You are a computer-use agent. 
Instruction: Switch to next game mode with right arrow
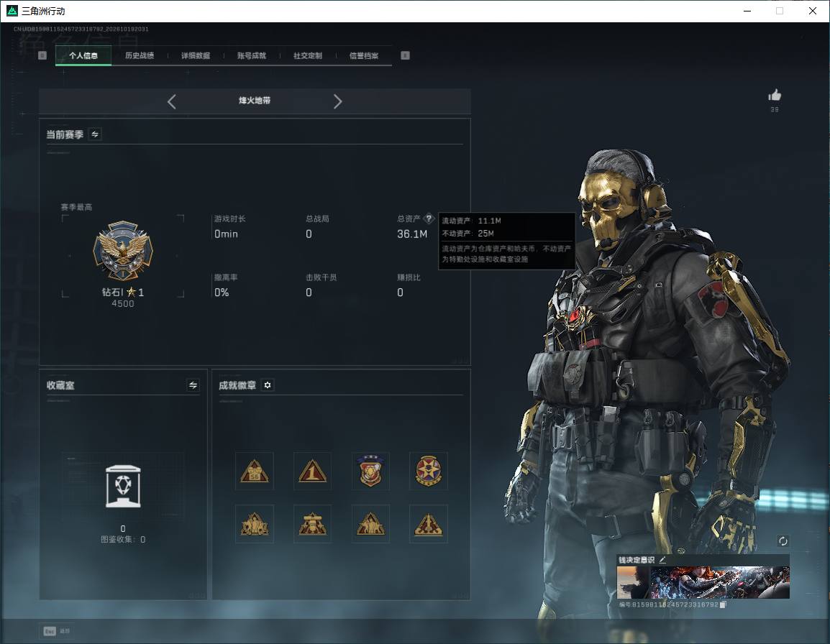tap(338, 101)
